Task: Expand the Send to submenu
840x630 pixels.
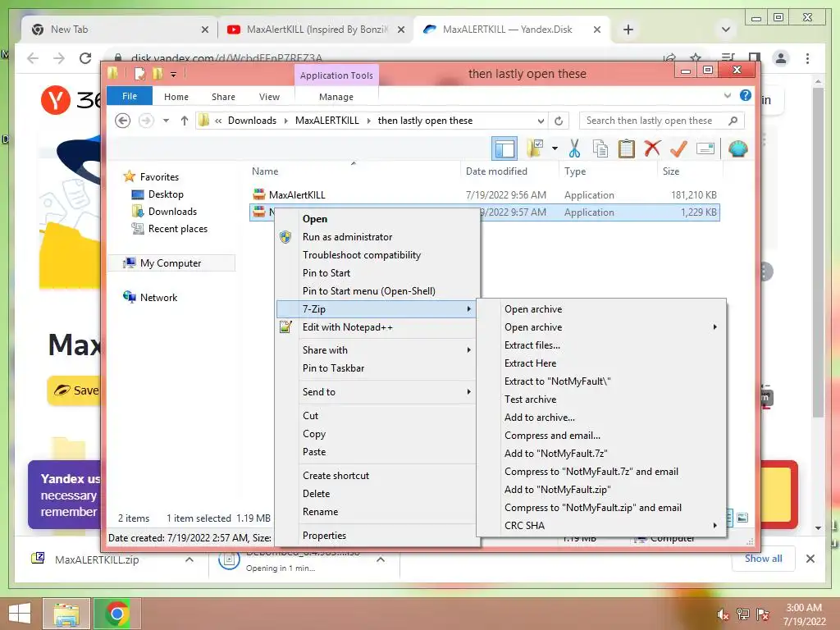Action: click(x=468, y=391)
